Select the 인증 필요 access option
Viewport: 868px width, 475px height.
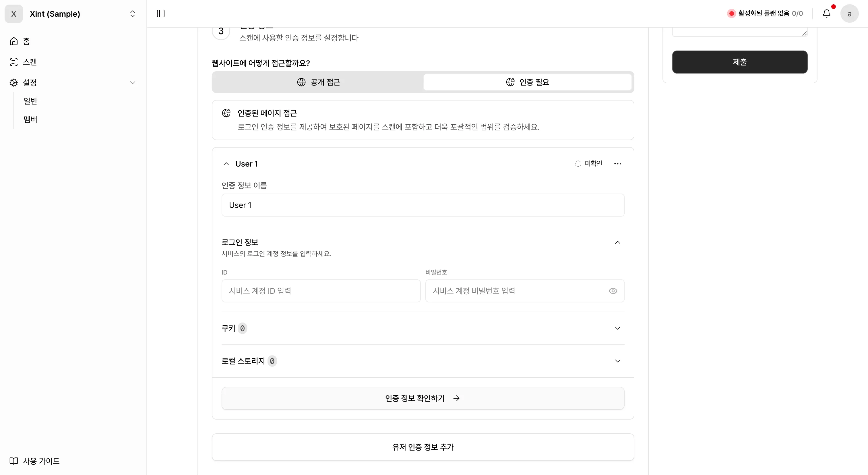point(527,82)
